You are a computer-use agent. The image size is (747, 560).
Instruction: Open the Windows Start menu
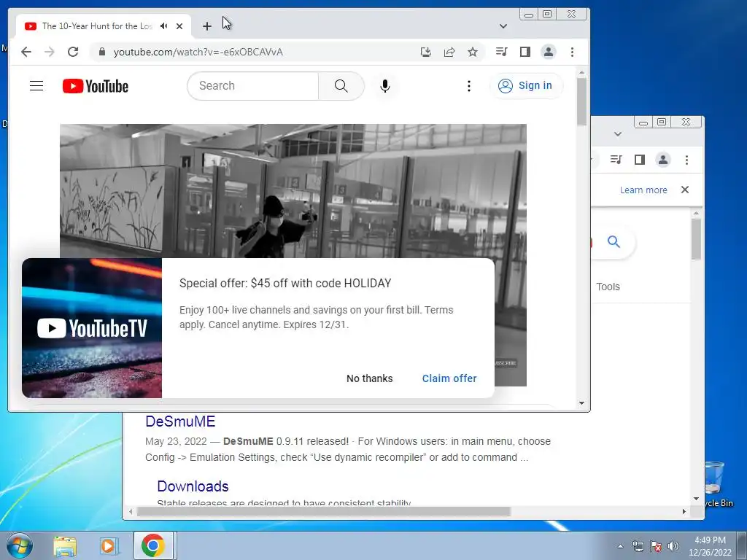[20, 545]
